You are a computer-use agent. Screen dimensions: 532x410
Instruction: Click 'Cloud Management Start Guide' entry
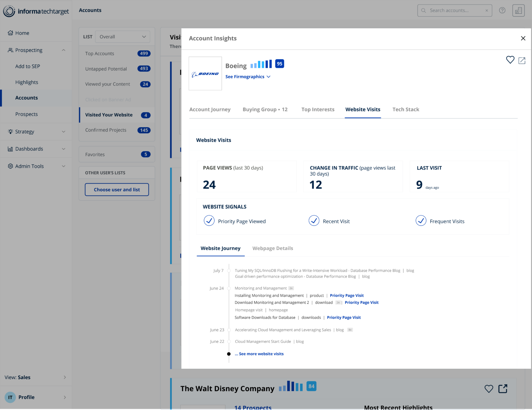[x=263, y=342]
